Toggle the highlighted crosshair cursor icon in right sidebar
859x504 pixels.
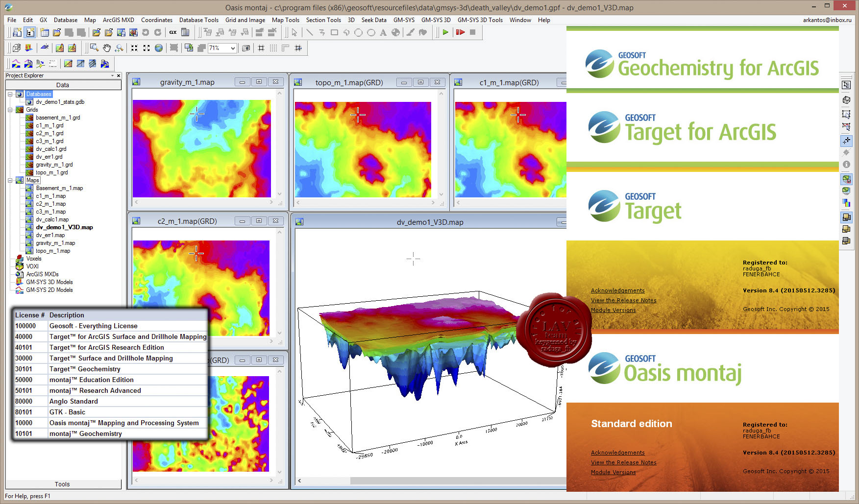(846, 141)
